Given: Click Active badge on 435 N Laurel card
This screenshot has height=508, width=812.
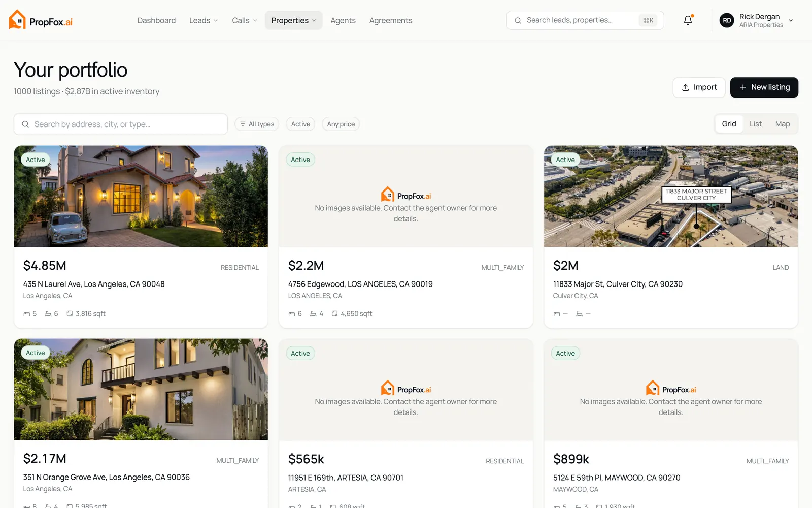Looking at the screenshot, I should coord(36,160).
